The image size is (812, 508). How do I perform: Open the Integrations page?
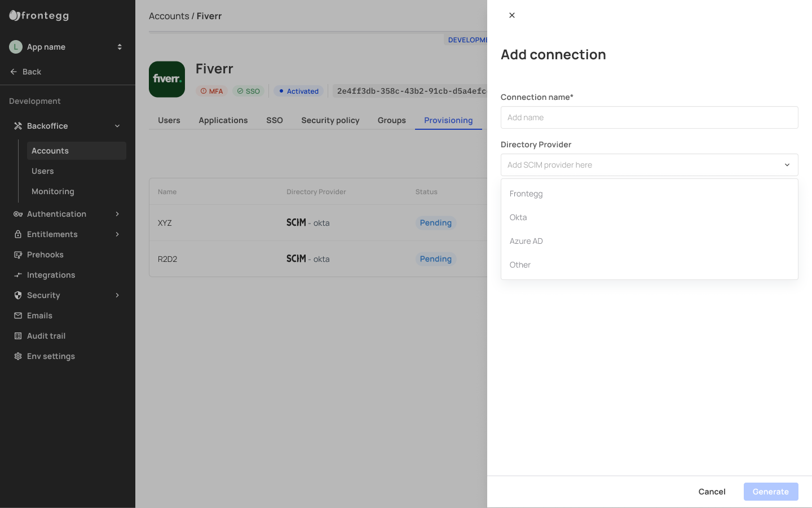tap(51, 275)
